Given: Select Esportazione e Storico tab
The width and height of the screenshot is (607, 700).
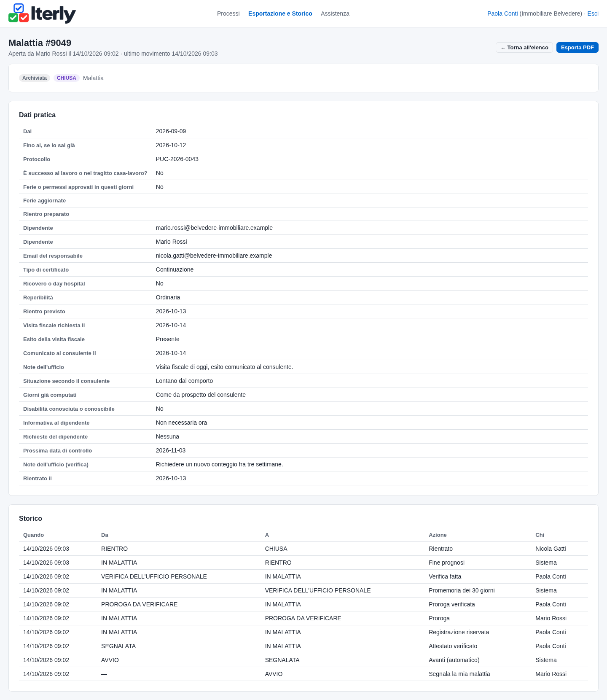Looking at the screenshot, I should coord(280,13).
